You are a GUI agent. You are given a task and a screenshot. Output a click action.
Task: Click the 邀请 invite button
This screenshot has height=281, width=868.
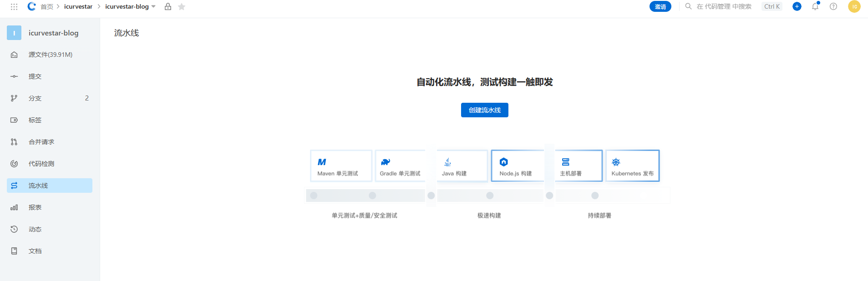click(x=660, y=7)
